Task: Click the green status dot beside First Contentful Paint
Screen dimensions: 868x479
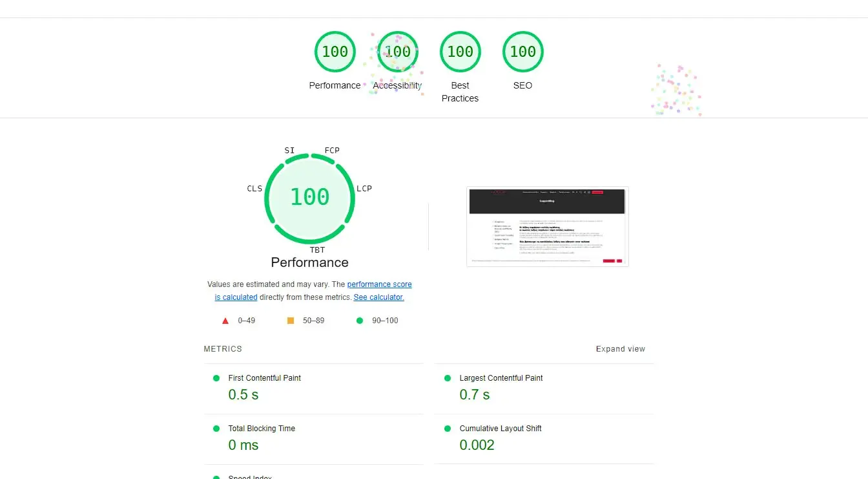Action: coord(216,378)
